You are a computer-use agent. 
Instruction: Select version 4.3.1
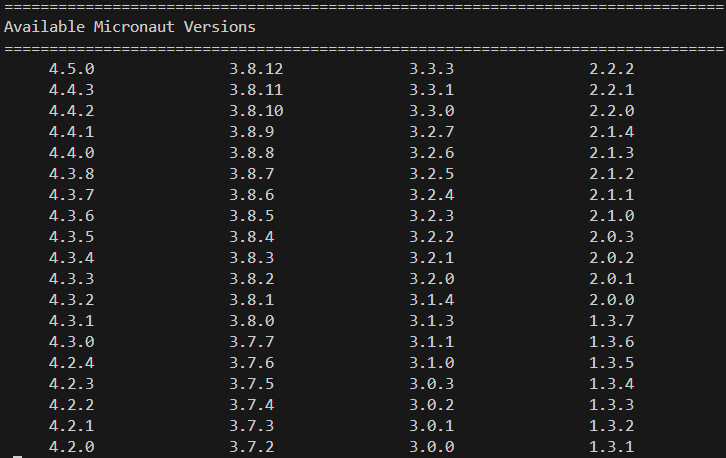71,321
